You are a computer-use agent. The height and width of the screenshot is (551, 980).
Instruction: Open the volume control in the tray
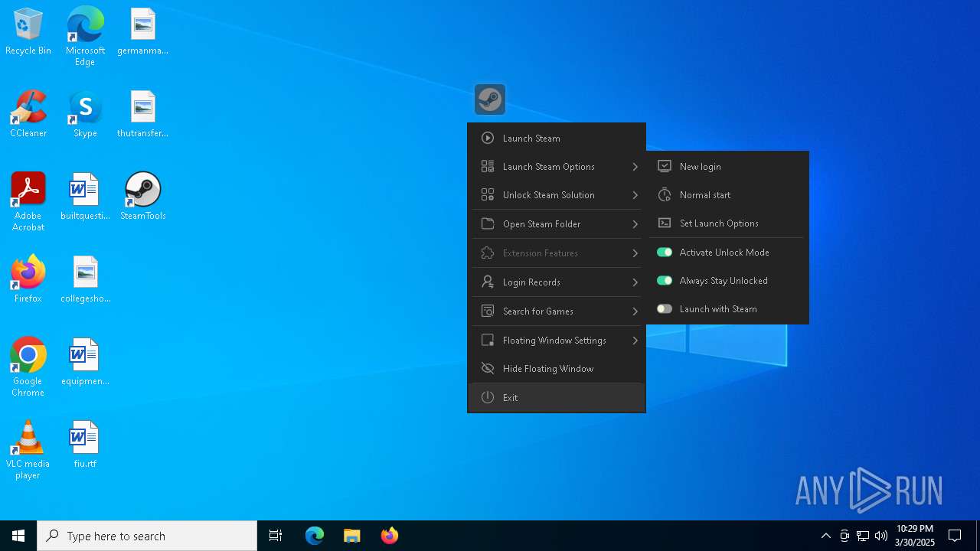coord(881,536)
